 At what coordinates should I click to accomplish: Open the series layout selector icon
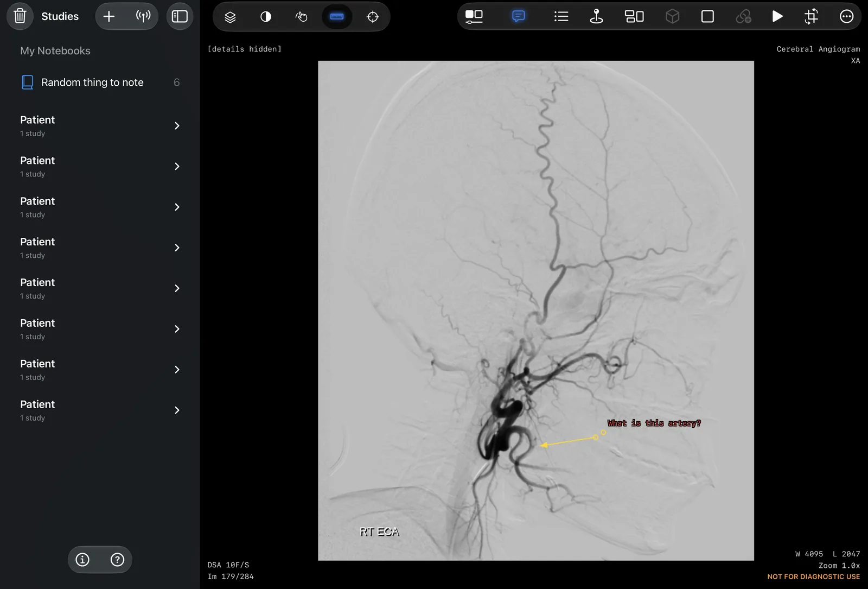474,17
